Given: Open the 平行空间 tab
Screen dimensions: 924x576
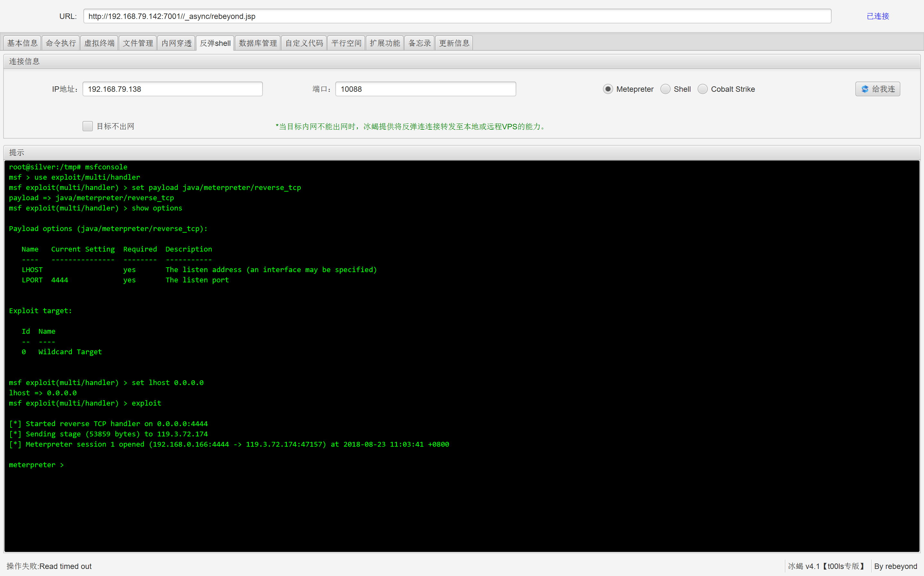Looking at the screenshot, I should (x=346, y=43).
